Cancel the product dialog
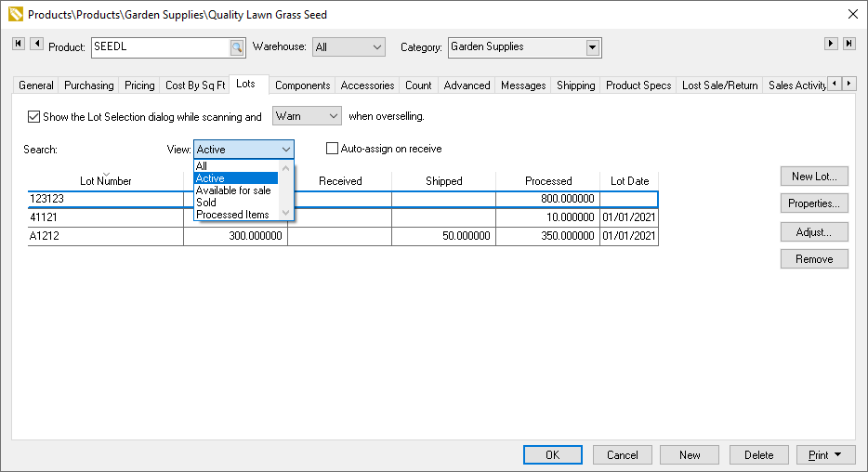This screenshot has height=472, width=868. [x=623, y=455]
